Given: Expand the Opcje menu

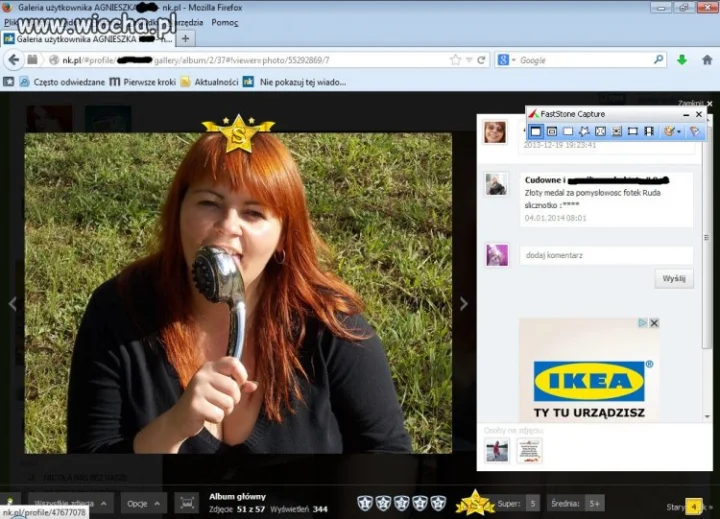Looking at the screenshot, I should point(143,504).
